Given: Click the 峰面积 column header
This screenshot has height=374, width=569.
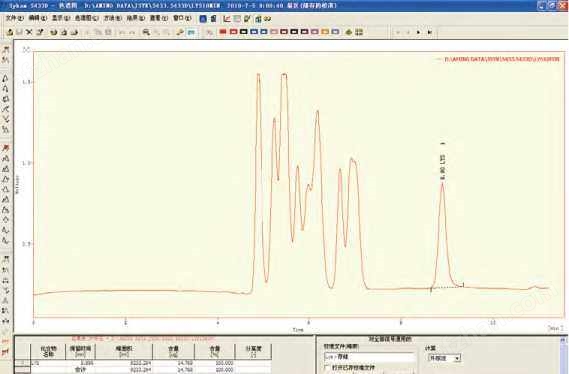Looking at the screenshot, I should [124, 351].
